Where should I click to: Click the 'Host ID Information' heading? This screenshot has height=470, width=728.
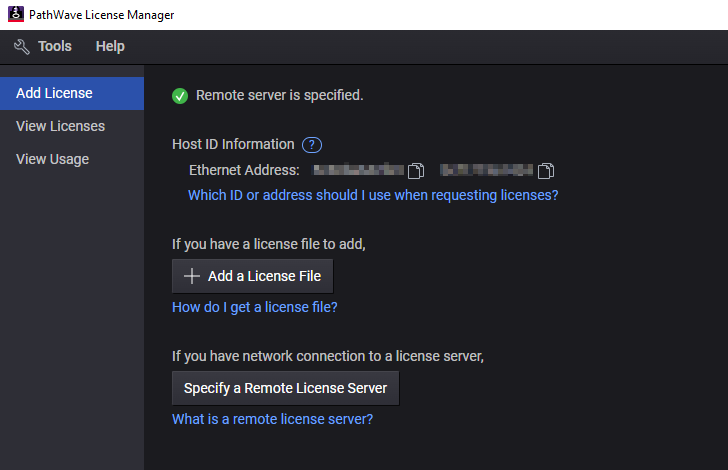(x=233, y=144)
